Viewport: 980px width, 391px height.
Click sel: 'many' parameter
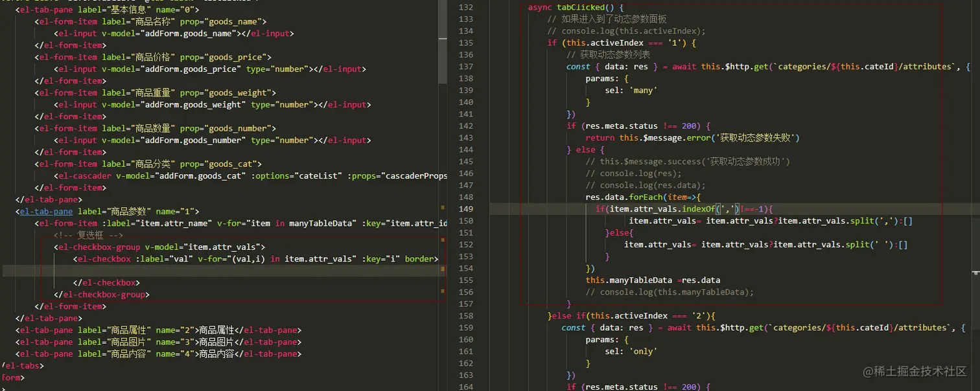[x=631, y=91]
